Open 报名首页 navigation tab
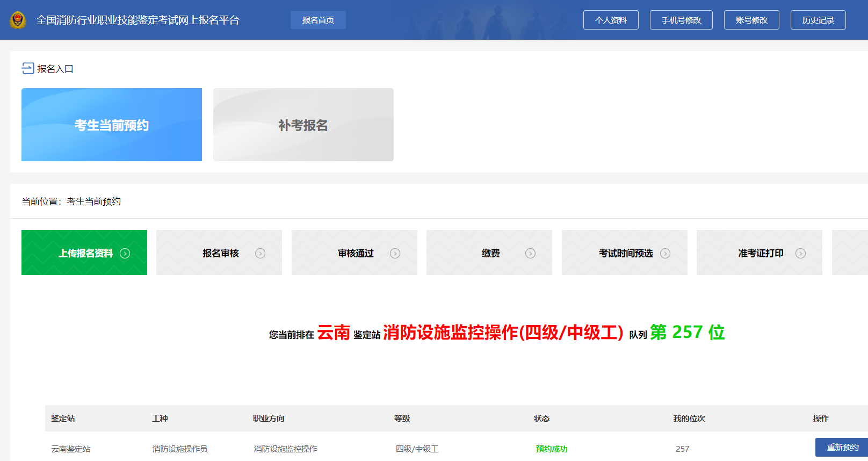The height and width of the screenshot is (461, 868). tap(318, 20)
